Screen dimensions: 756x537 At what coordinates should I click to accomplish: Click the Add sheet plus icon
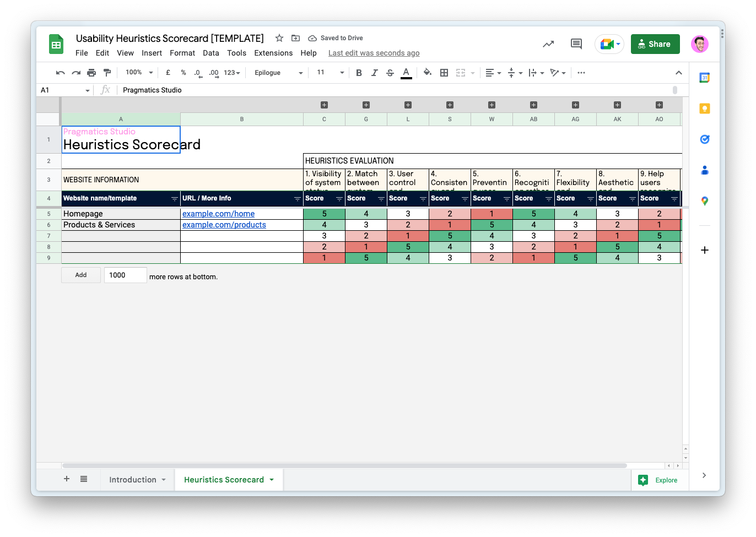tap(67, 479)
